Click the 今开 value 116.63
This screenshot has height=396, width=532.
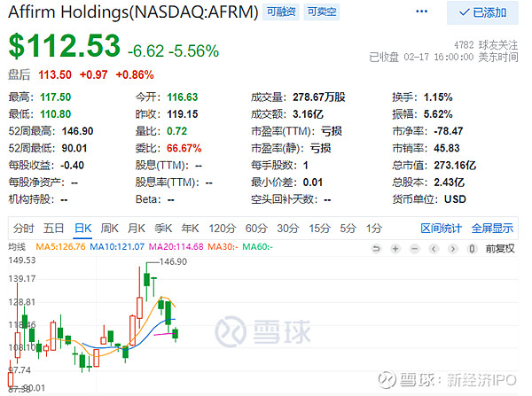[x=182, y=97]
